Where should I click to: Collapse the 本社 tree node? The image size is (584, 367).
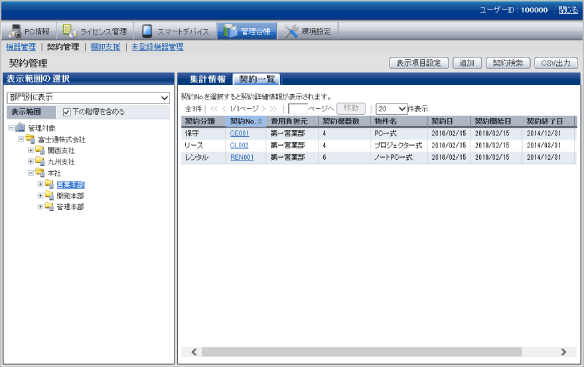tap(31, 173)
